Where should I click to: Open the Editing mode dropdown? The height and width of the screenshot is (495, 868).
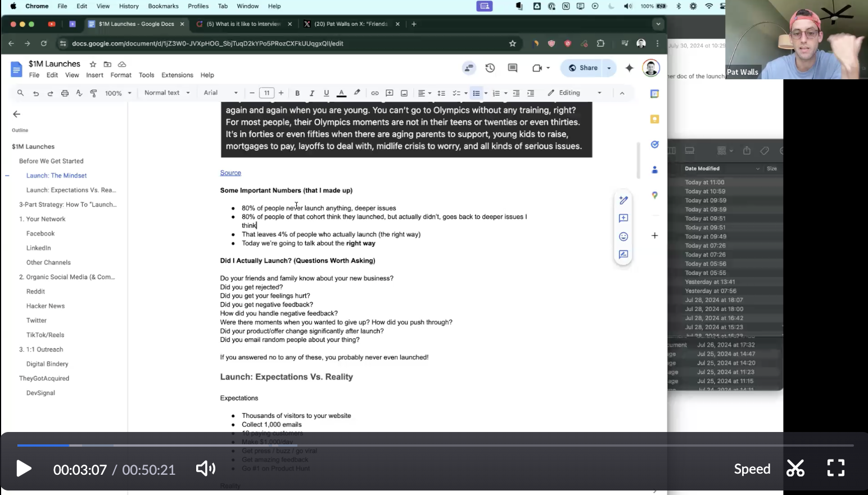(x=575, y=93)
